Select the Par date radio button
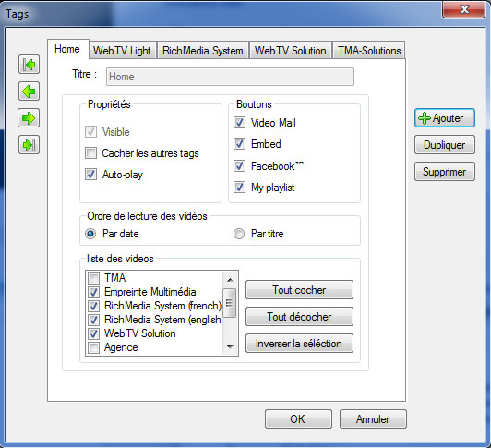491x448 pixels. pyautogui.click(x=90, y=234)
